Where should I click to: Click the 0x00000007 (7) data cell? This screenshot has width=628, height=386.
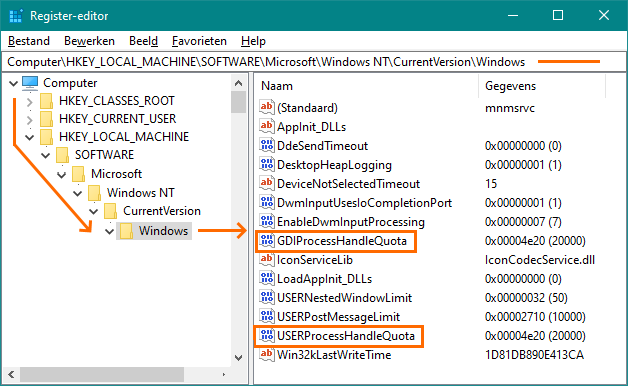[x=523, y=222]
